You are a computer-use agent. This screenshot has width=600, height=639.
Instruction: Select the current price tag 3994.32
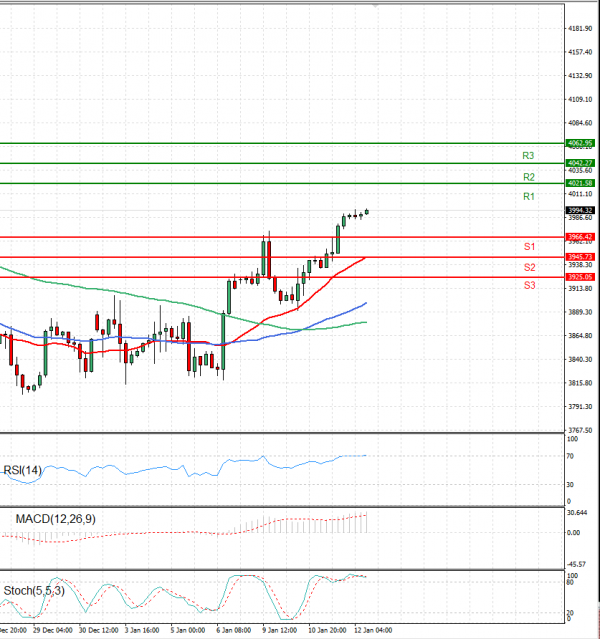coord(580,210)
